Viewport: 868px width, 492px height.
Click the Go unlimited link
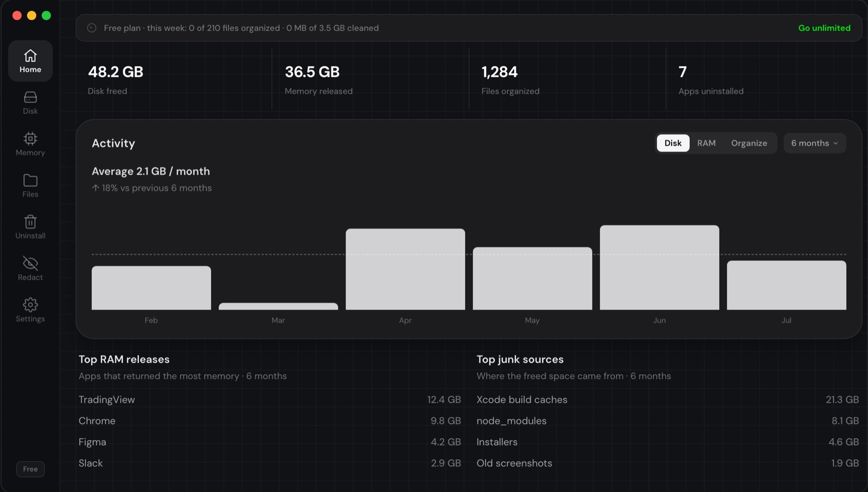tap(824, 28)
